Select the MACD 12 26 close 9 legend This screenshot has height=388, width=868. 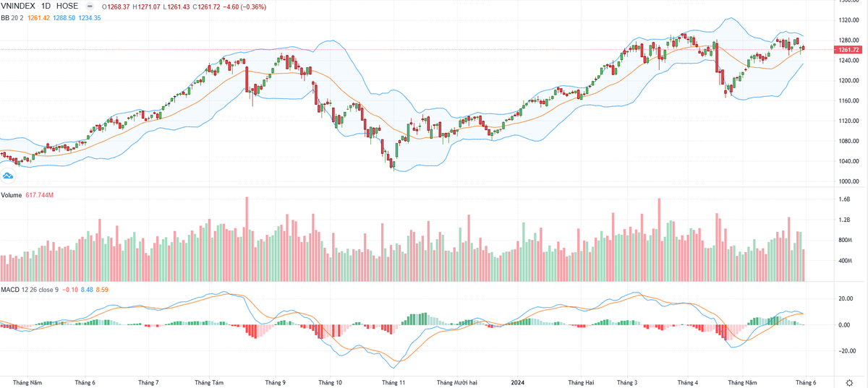pyautogui.click(x=30, y=290)
